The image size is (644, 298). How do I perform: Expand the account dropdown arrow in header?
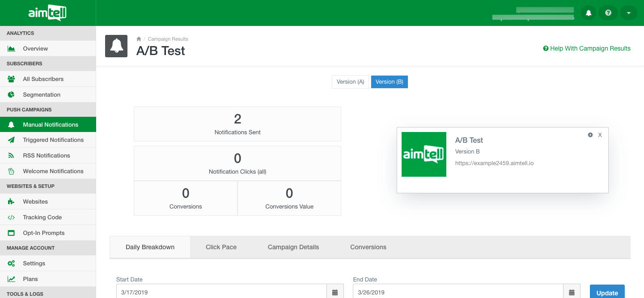(628, 13)
